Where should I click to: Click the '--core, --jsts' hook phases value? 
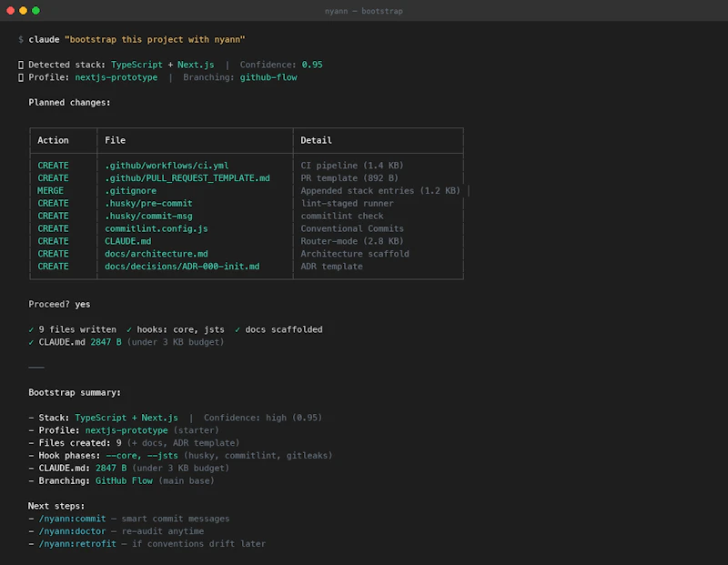(x=142, y=456)
